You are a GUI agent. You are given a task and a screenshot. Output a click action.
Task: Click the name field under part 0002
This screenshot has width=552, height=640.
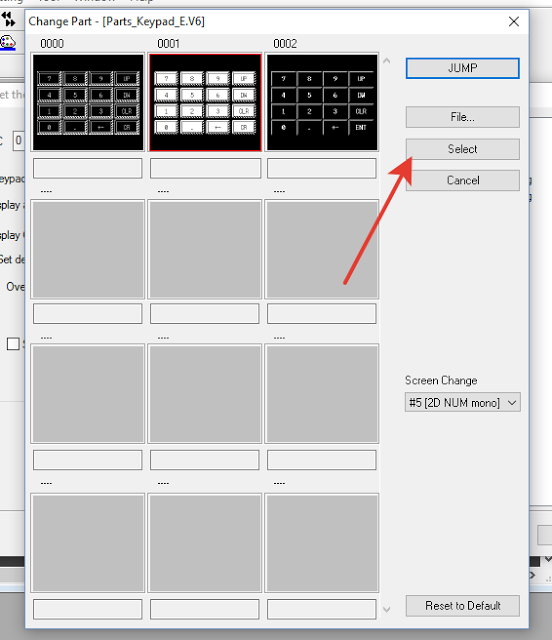coord(322,168)
